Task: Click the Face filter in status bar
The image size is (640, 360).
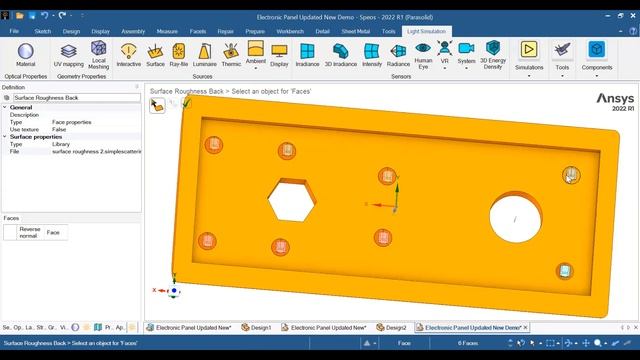Action: point(404,343)
